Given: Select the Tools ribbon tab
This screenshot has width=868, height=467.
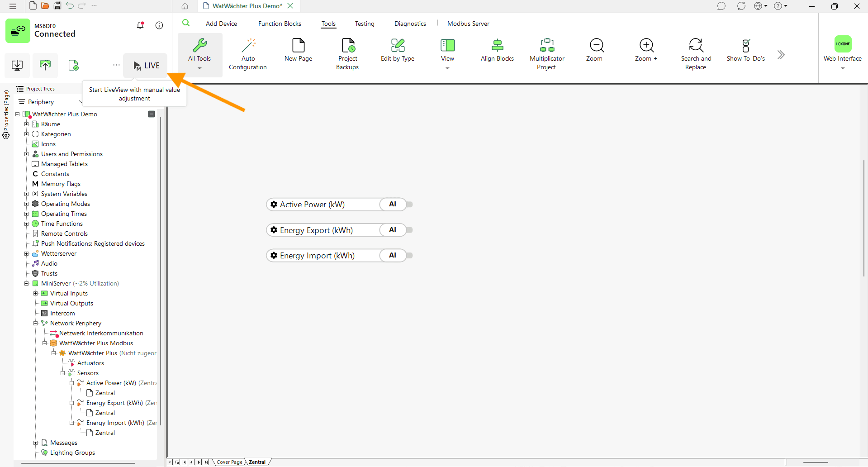Looking at the screenshot, I should pos(328,24).
